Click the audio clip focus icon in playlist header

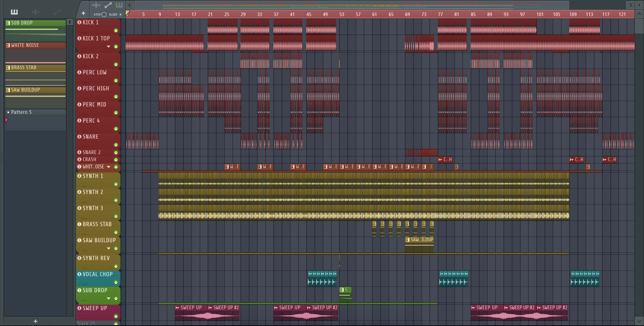[96, 5]
